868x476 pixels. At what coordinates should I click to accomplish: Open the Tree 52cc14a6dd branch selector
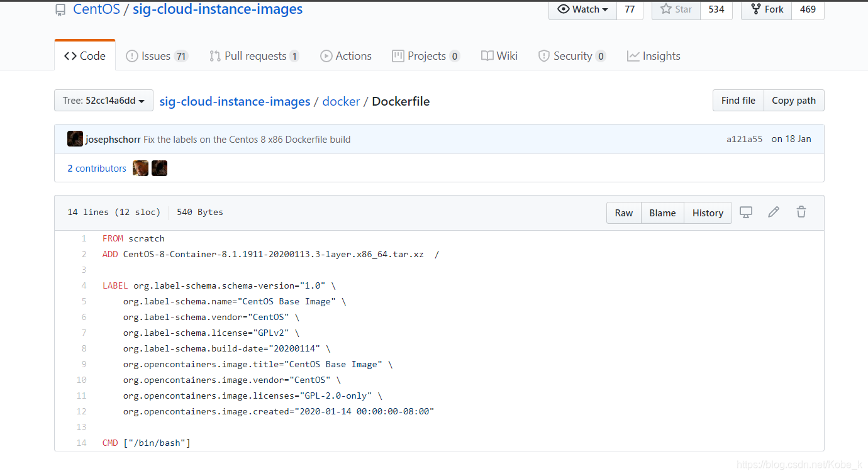point(104,101)
